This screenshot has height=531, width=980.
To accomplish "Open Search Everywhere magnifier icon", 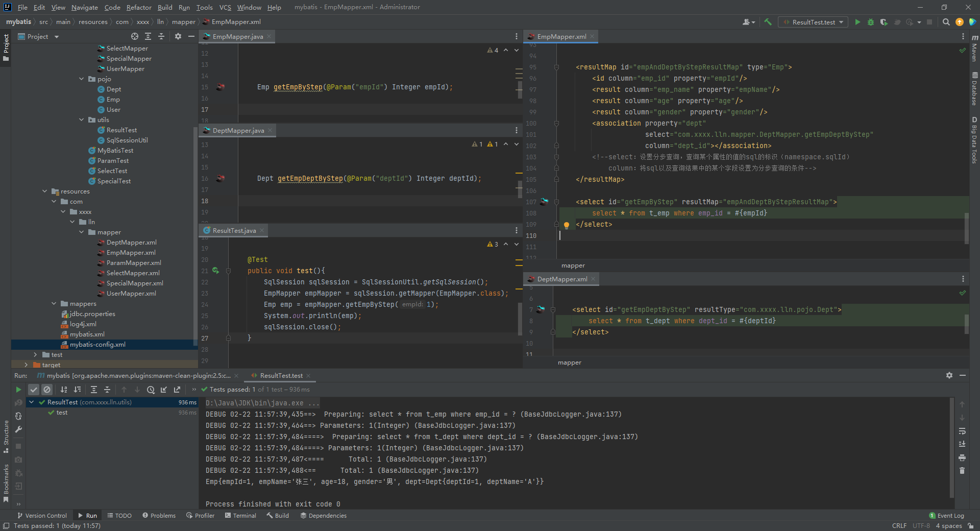I will pos(946,22).
